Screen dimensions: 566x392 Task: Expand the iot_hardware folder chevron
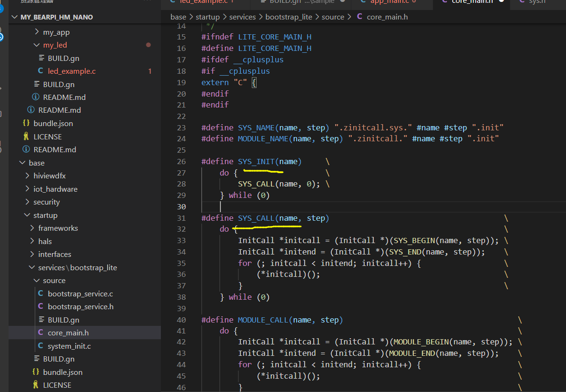click(28, 188)
